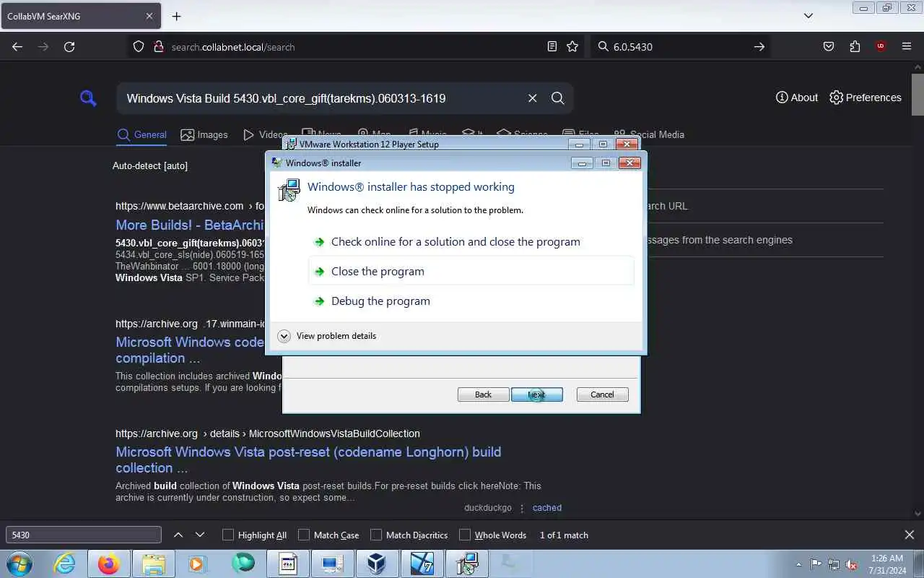
Task: Click Cancel in VMware Player Setup
Action: coord(602,394)
